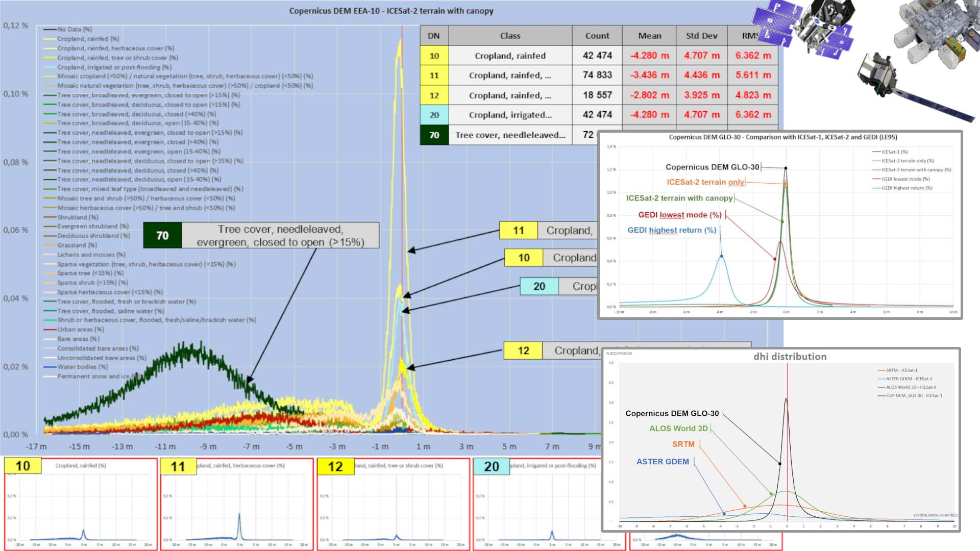Select the cyan DN 20 cell in the table
This screenshot has height=551, width=980.
(434, 115)
